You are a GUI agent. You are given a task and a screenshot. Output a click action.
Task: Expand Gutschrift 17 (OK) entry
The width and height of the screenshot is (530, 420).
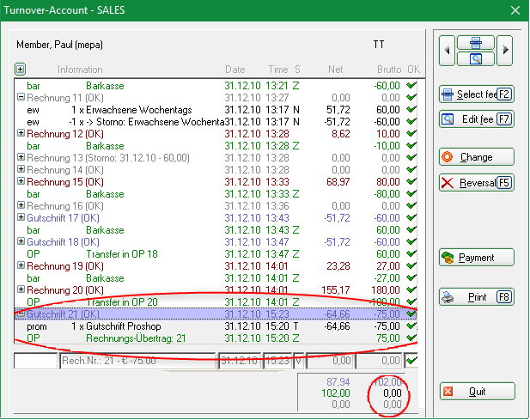pyautogui.click(x=21, y=217)
